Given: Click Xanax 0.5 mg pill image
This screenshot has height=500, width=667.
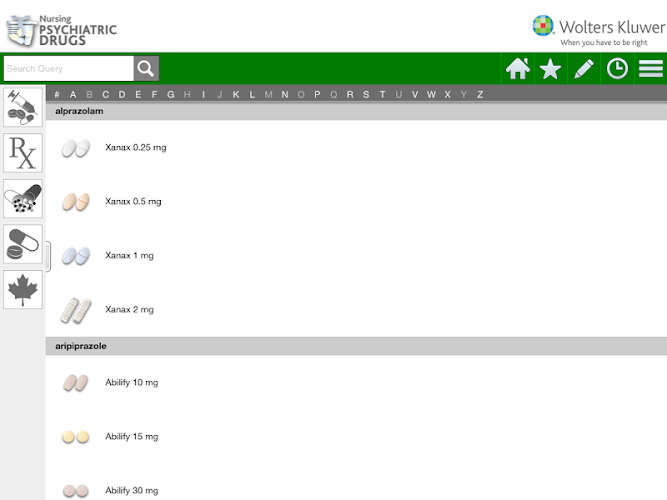Looking at the screenshot, I should (76, 202).
